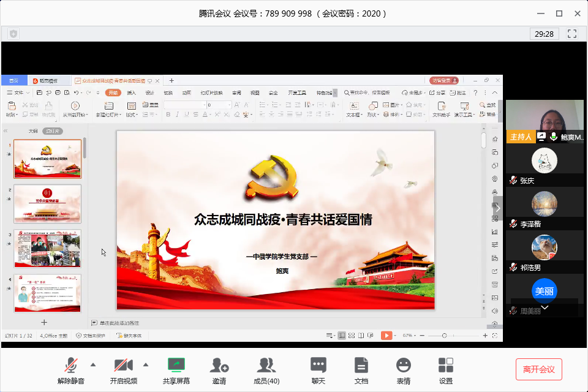The width and height of the screenshot is (588, 392).
Task: Open the font size combo box
Action: [219, 105]
